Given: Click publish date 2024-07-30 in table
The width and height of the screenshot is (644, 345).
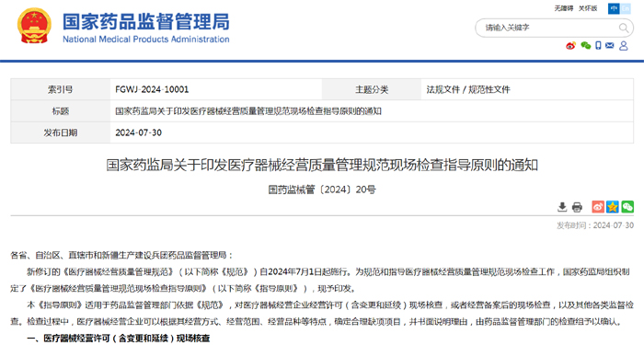Looking at the screenshot, I should [138, 132].
